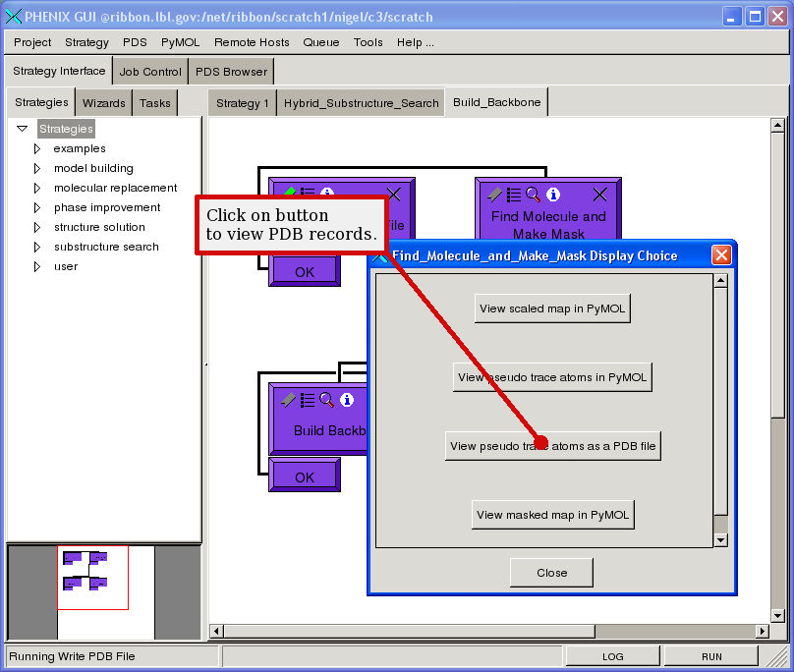Click View pseudo trace atoms as a PDB file
The width and height of the screenshot is (794, 672).
pos(552,446)
